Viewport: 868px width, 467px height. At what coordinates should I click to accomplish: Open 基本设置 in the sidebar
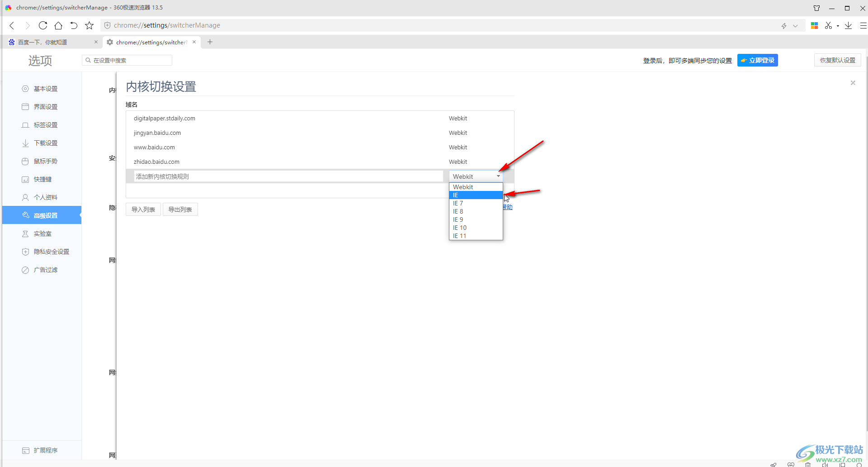point(42,89)
